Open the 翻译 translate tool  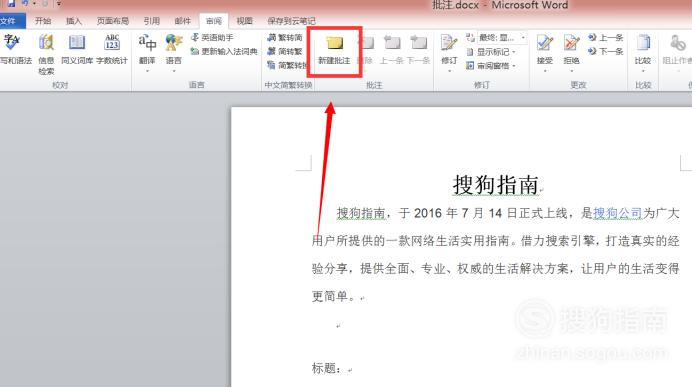[x=147, y=49]
